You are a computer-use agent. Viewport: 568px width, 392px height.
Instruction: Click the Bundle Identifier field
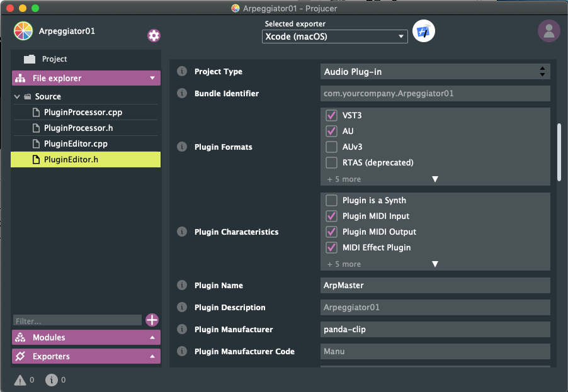tap(435, 93)
